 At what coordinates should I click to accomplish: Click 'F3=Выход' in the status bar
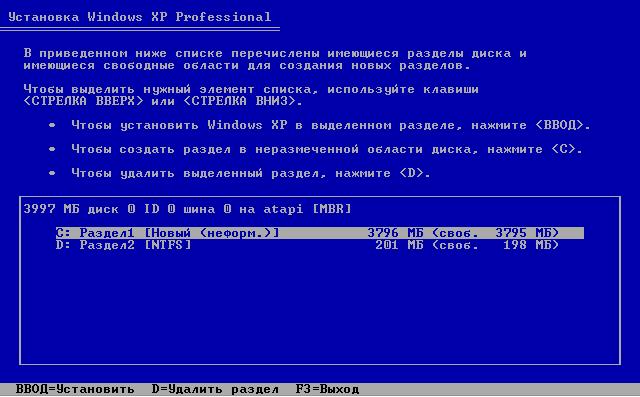coord(327,389)
